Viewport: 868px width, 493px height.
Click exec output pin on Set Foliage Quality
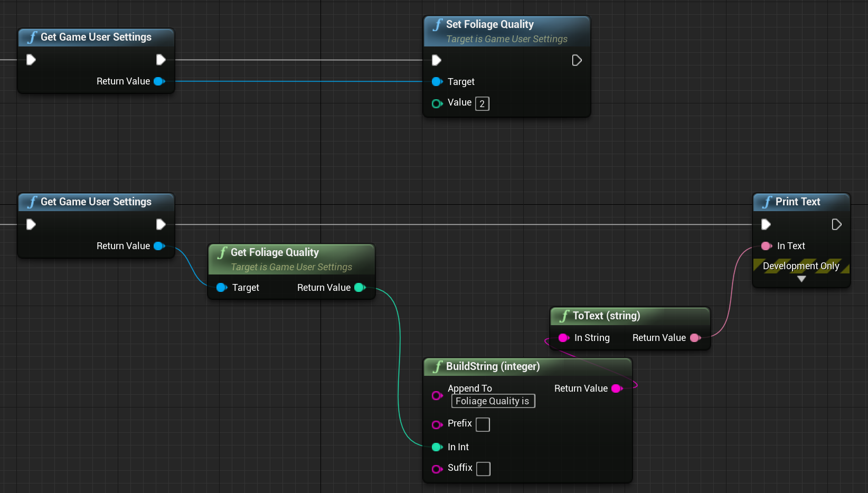[577, 60]
